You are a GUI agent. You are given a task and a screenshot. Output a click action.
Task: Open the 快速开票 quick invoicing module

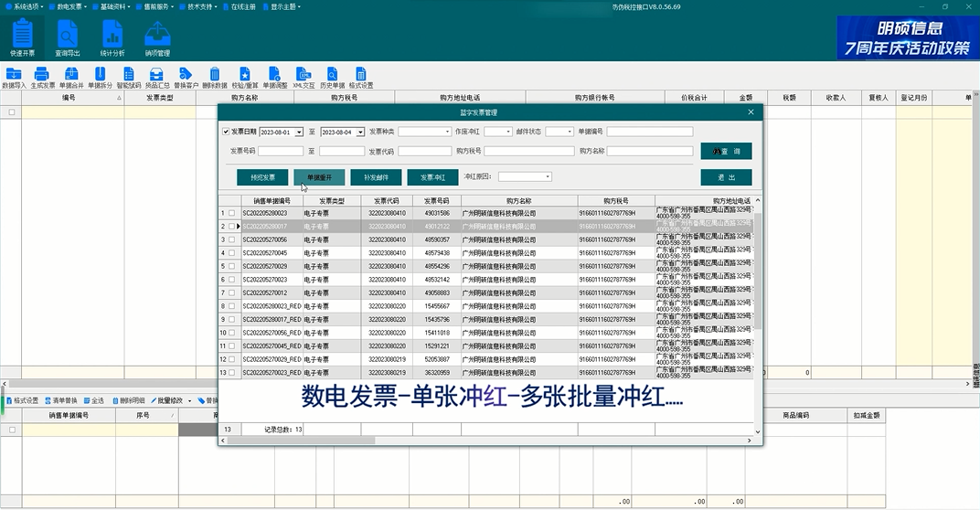(x=22, y=38)
